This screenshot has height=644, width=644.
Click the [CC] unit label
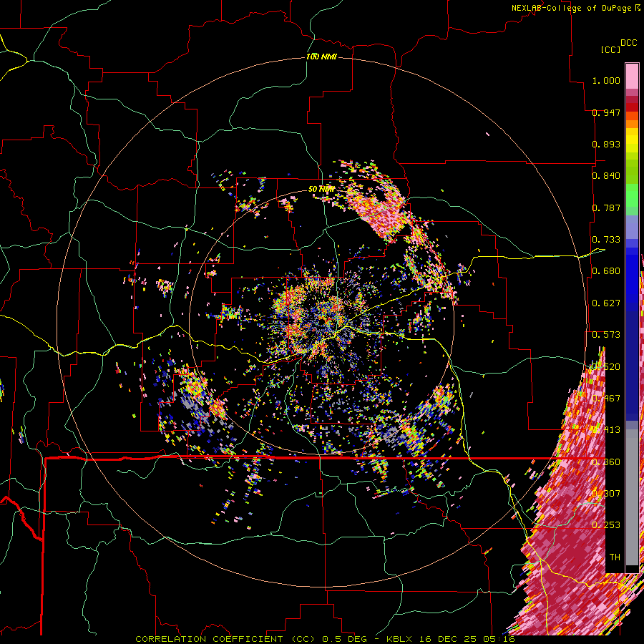610,49
